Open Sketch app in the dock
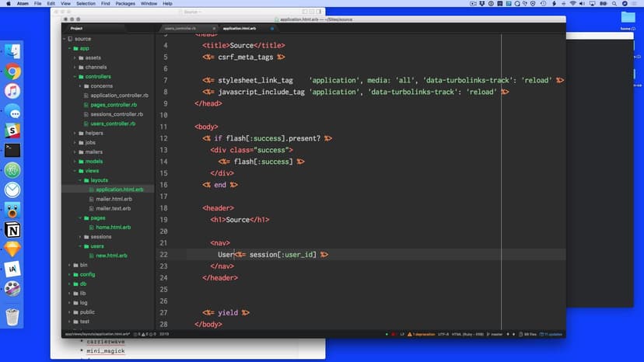The image size is (644, 362). coord(12,249)
